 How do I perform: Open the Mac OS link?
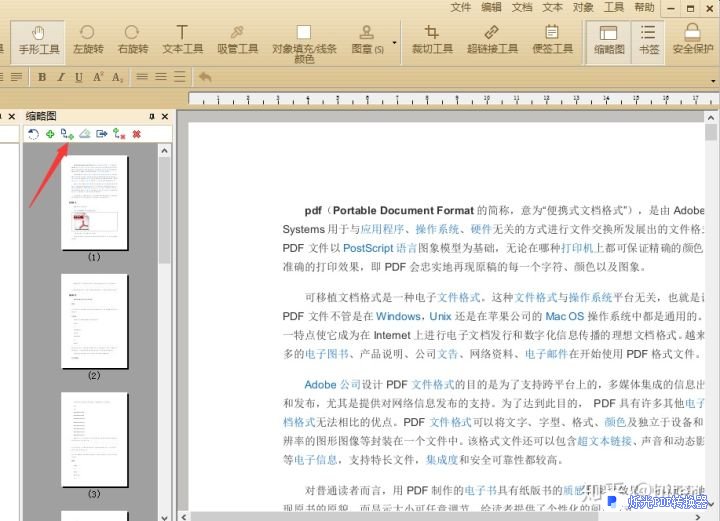[x=565, y=316]
